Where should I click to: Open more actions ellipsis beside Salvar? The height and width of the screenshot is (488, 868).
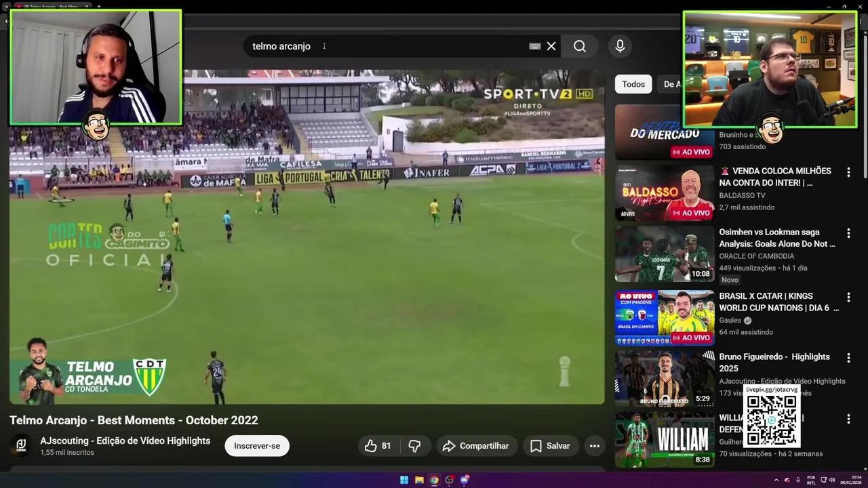click(595, 446)
